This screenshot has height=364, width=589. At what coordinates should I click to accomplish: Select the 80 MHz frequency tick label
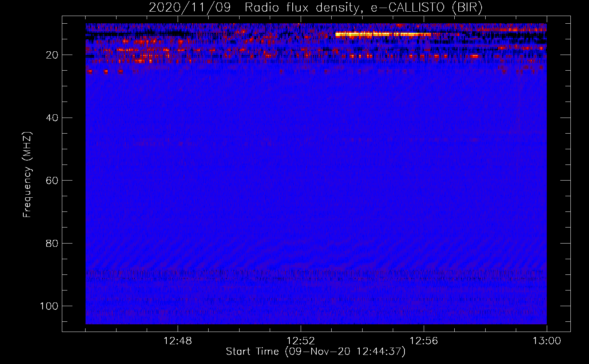tap(52, 243)
